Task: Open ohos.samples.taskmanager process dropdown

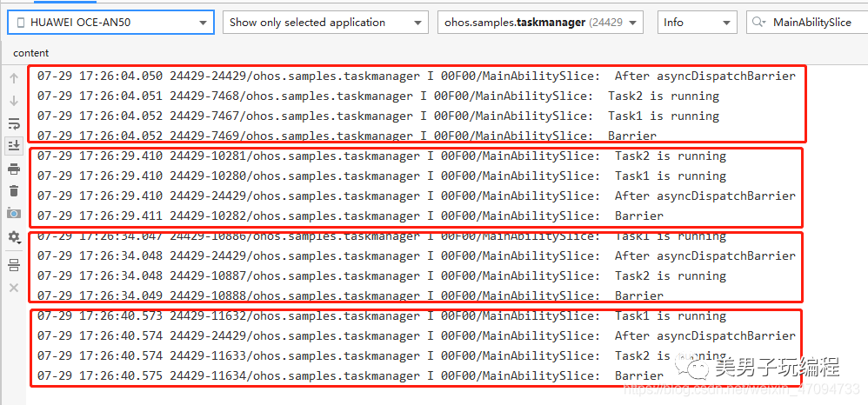Action: (x=540, y=23)
